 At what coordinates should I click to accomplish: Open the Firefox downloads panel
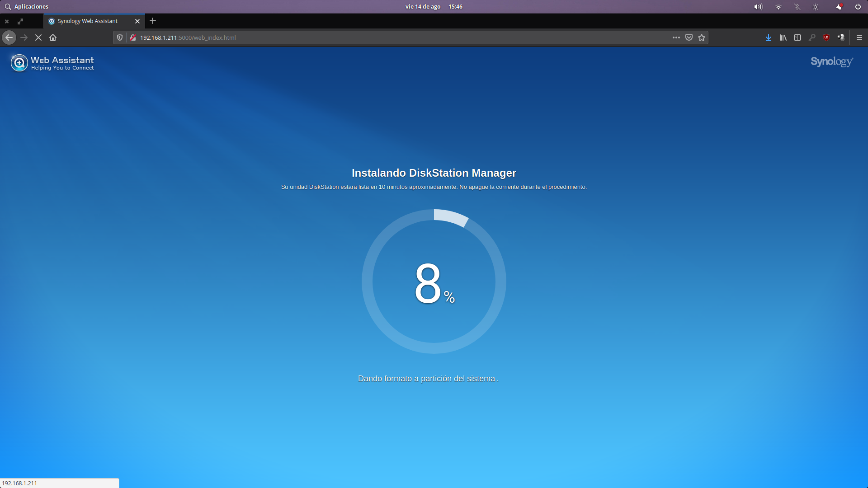point(768,38)
